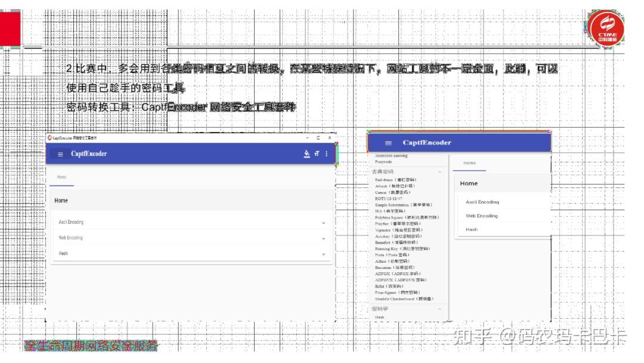644x363 pixels.
Task: Collapse the 古典密码 sidebar section arrow
Action: pyautogui.click(x=440, y=171)
